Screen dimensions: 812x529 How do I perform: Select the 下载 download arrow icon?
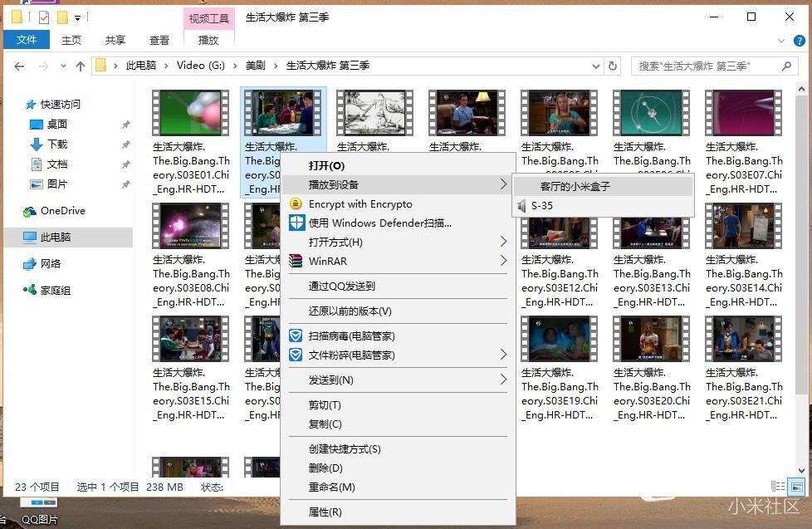pyautogui.click(x=37, y=144)
